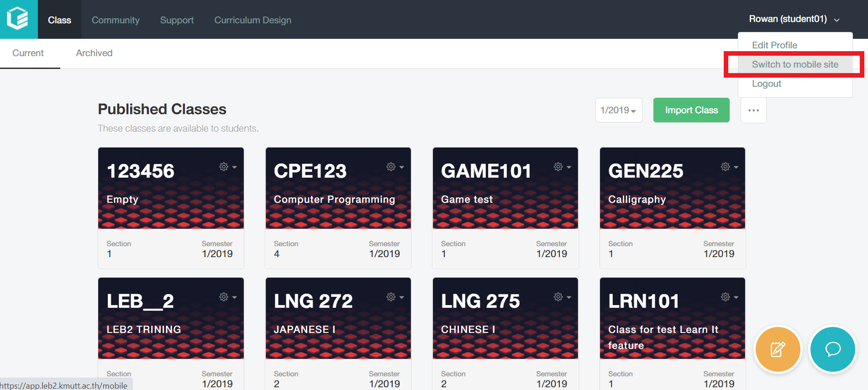Image resolution: width=868 pixels, height=390 pixels.
Task: Click the LEB2 logo icon
Action: [x=18, y=19]
